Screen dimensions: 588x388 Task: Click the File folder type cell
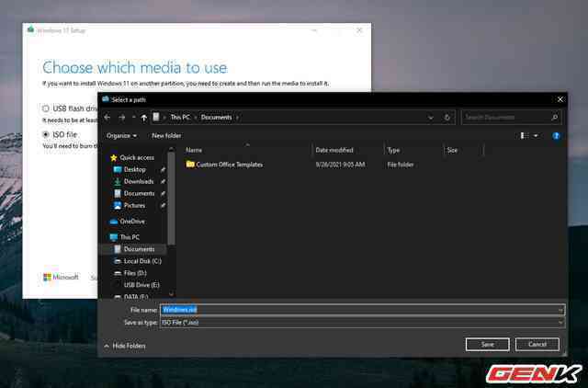click(x=401, y=165)
